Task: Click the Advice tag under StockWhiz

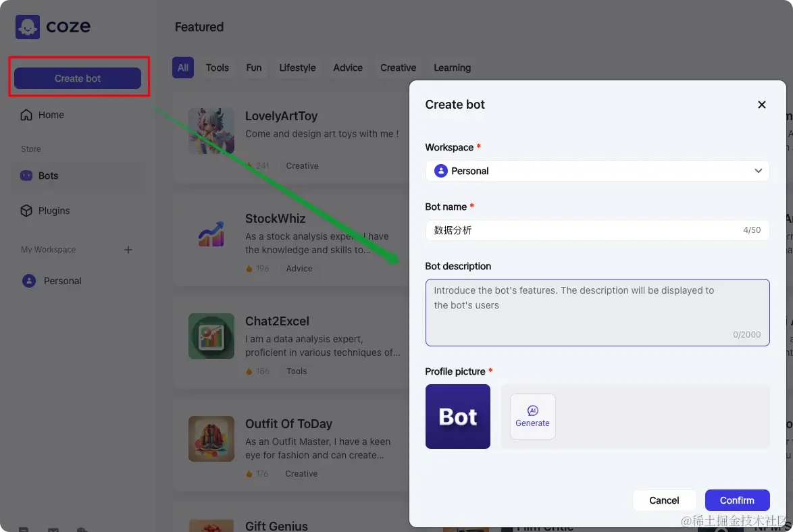Action: tap(299, 269)
